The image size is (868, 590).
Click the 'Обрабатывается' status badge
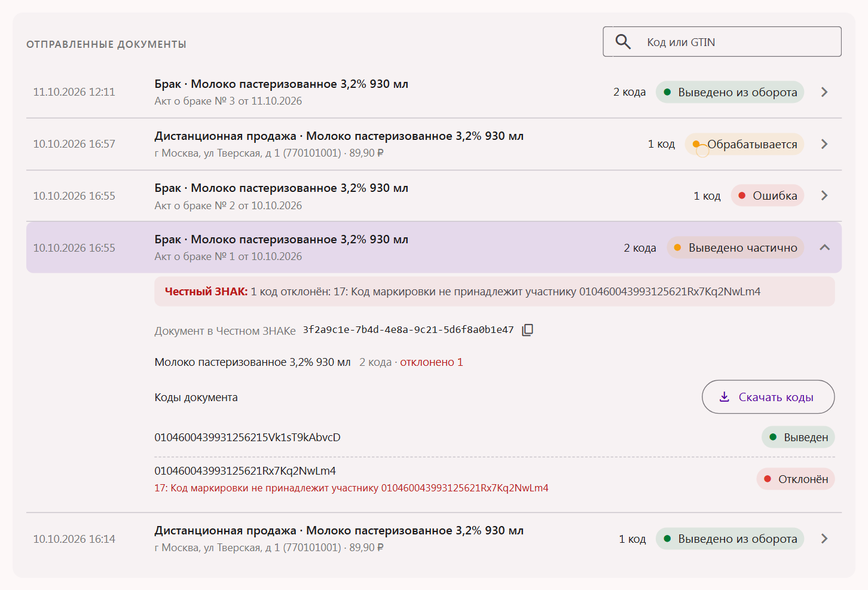coord(744,144)
